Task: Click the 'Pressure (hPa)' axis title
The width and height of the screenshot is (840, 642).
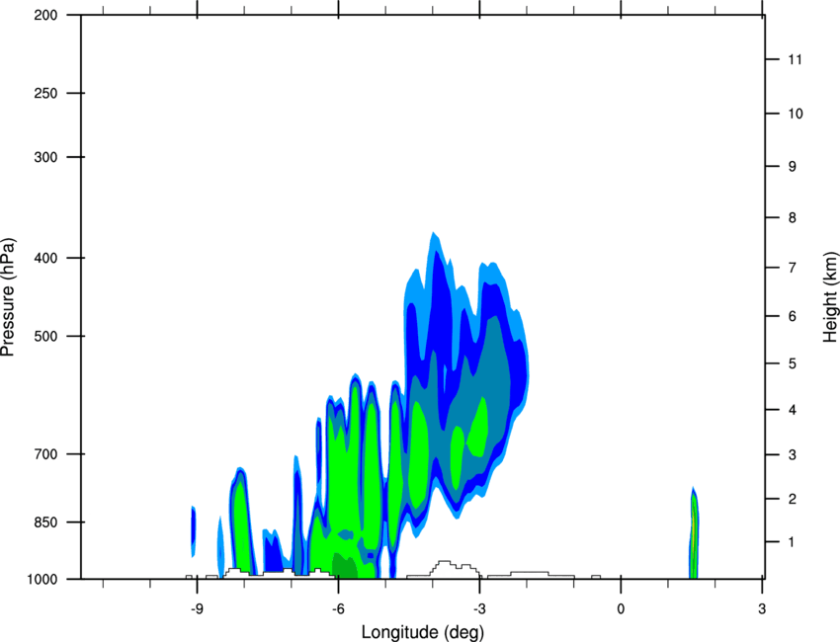Action: 8,297
